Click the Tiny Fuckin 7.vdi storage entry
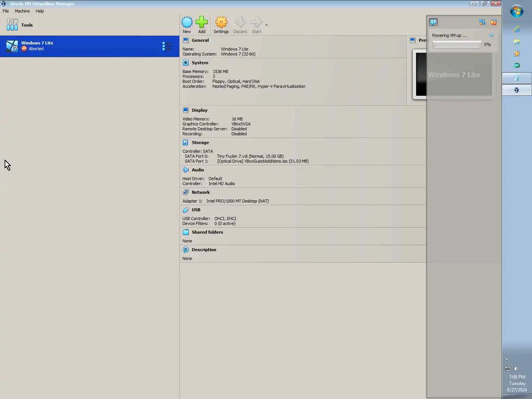The height and width of the screenshot is (399, 532). coord(250,156)
